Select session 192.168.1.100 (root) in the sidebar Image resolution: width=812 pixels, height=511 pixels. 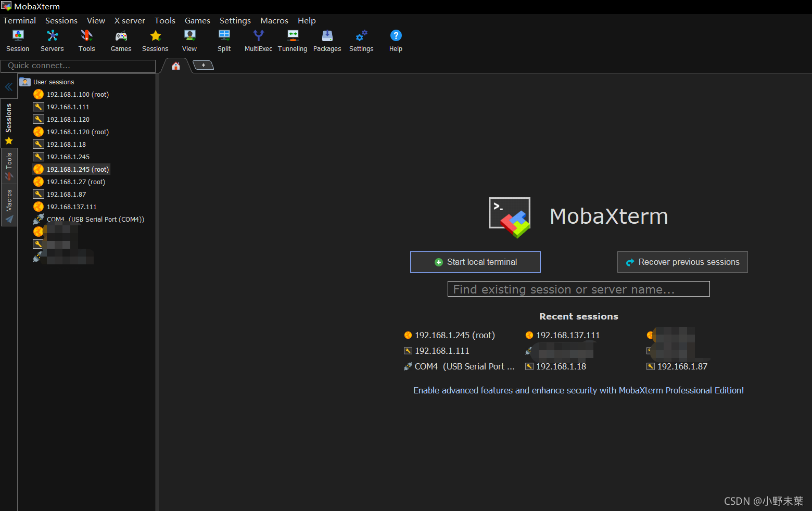pos(71,94)
